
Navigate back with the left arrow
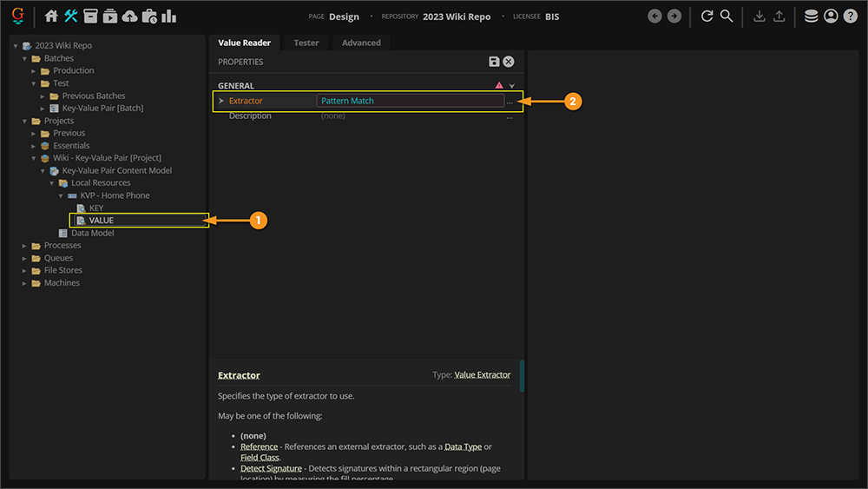pos(654,16)
